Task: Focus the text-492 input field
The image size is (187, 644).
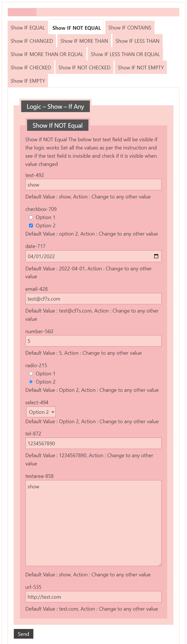Action: [x=93, y=185]
